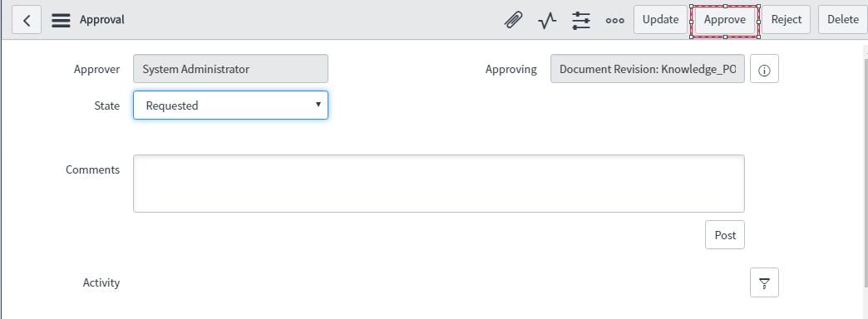Click the State field label
Viewport: 868px width, 319px height.
[107, 106]
